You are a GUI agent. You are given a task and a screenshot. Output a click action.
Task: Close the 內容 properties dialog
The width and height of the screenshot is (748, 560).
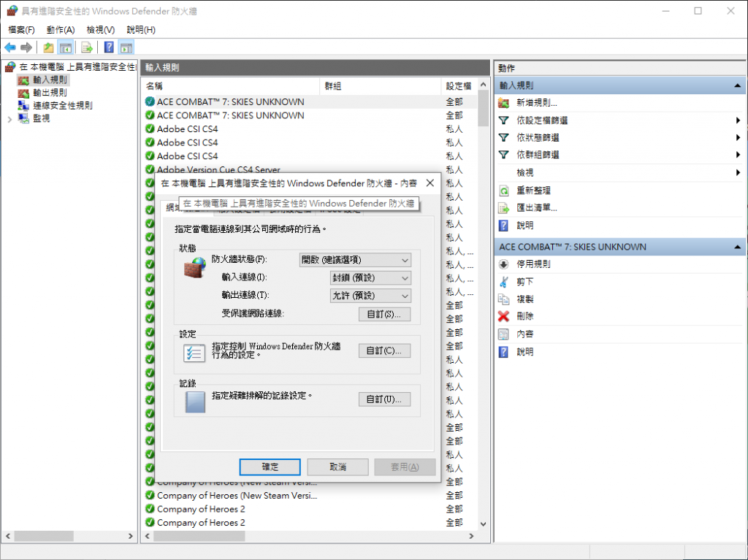[x=430, y=183]
